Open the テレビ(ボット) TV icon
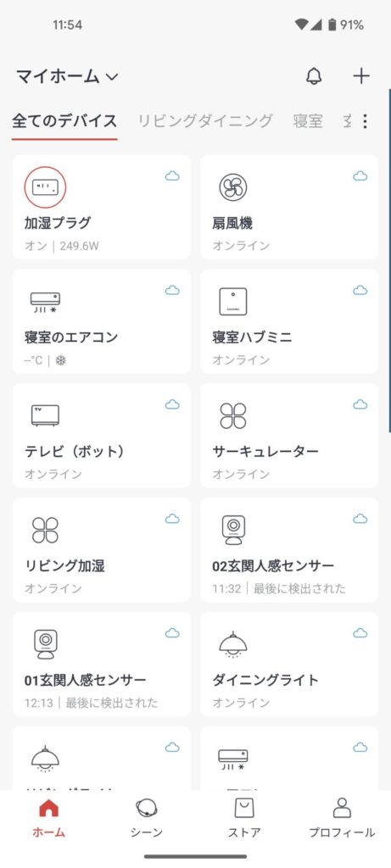The image size is (391, 868). pos(45,415)
